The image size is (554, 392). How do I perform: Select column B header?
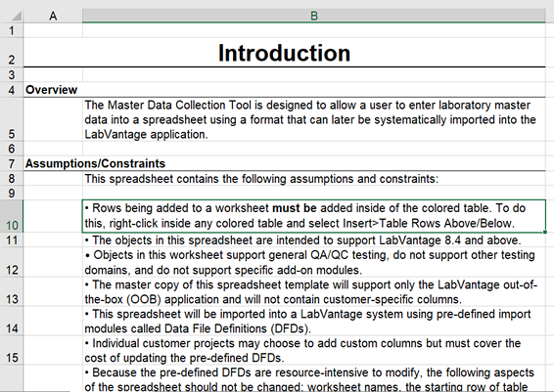(314, 16)
